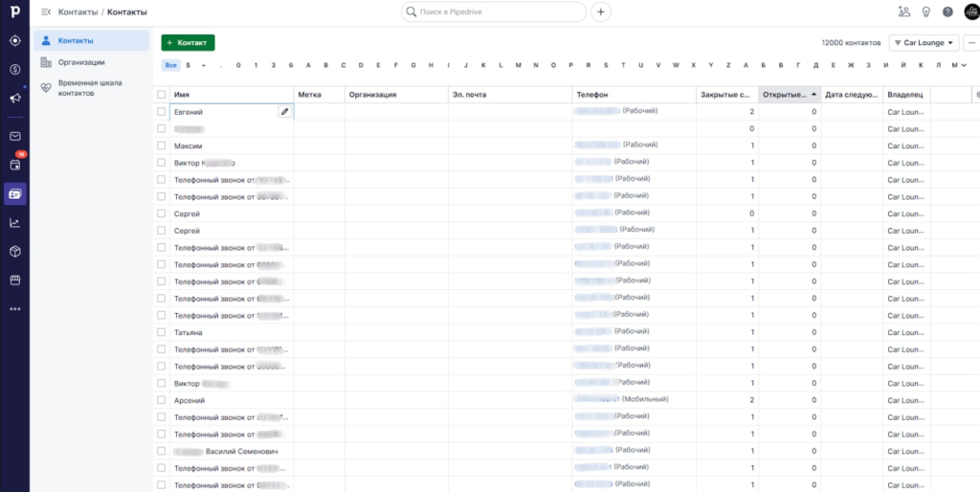Click the Метка column header
The image size is (980, 492).
pyautogui.click(x=319, y=95)
